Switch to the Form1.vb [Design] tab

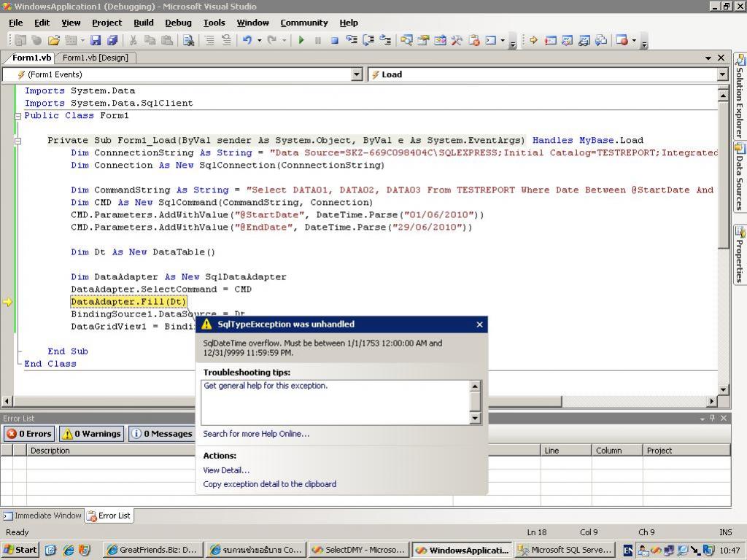coord(95,58)
